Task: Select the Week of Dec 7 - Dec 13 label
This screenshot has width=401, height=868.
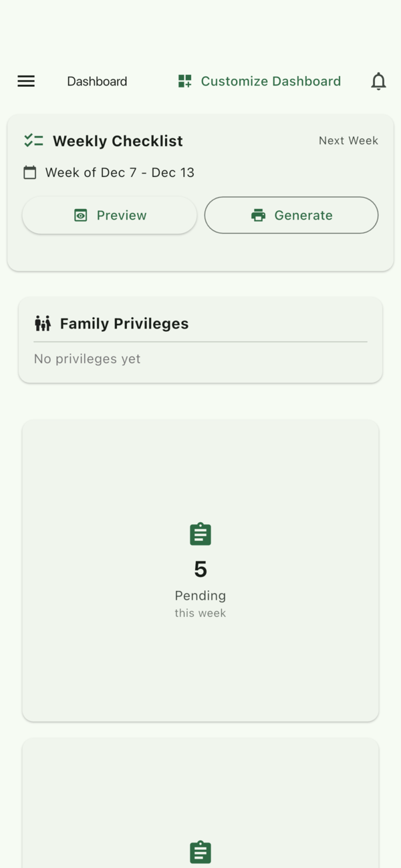Action: pos(120,172)
